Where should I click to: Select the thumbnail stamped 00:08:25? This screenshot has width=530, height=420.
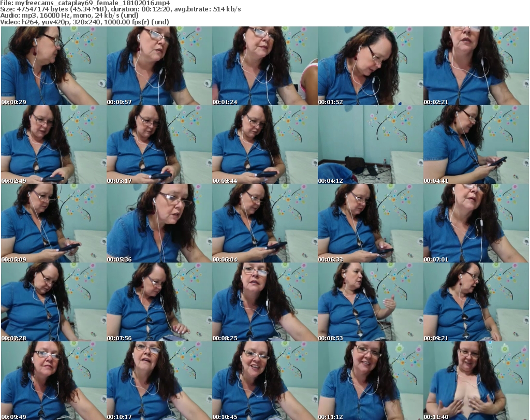coord(265,302)
